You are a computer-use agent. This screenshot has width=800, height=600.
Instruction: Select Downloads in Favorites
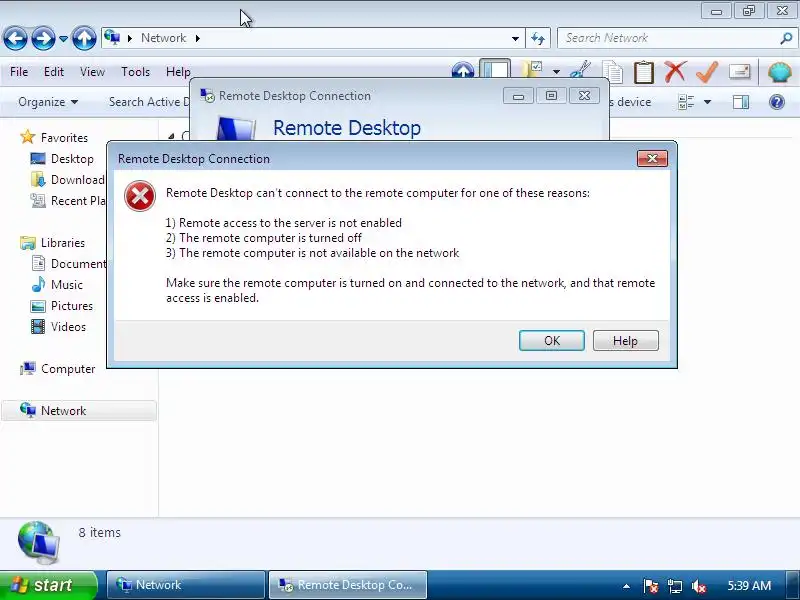68,180
